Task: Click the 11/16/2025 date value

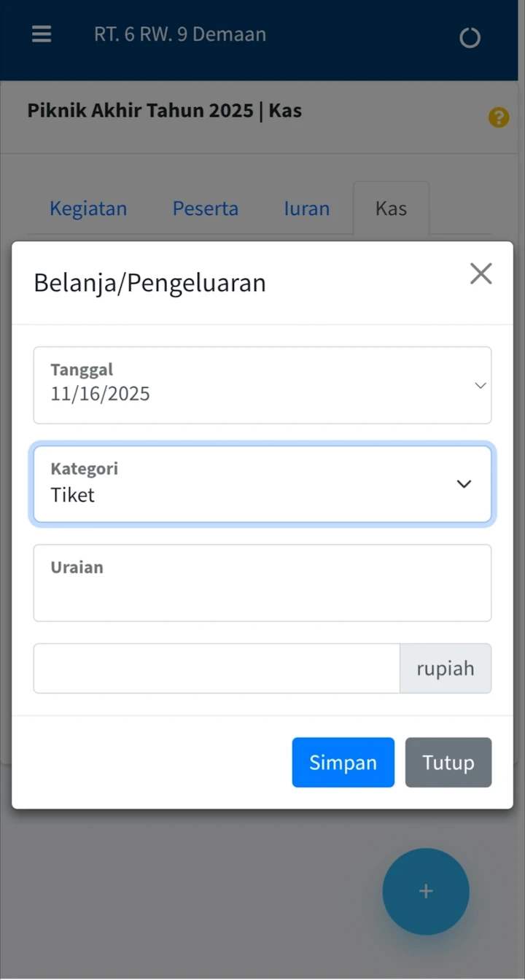Action: coord(101,394)
